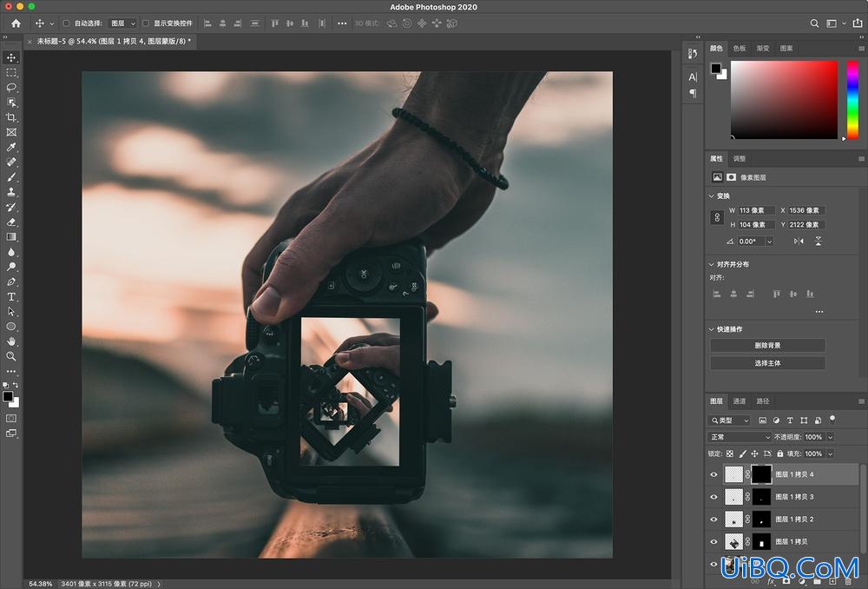Select the Rectangular Marquee tool
Image resolution: width=868 pixels, height=589 pixels.
pos(11,73)
